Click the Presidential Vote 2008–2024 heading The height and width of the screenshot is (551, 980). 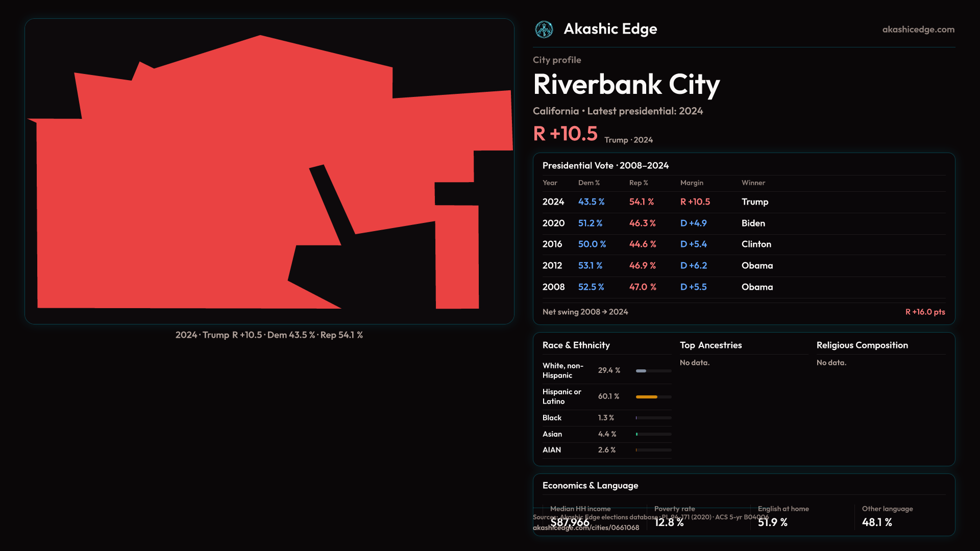tap(605, 166)
